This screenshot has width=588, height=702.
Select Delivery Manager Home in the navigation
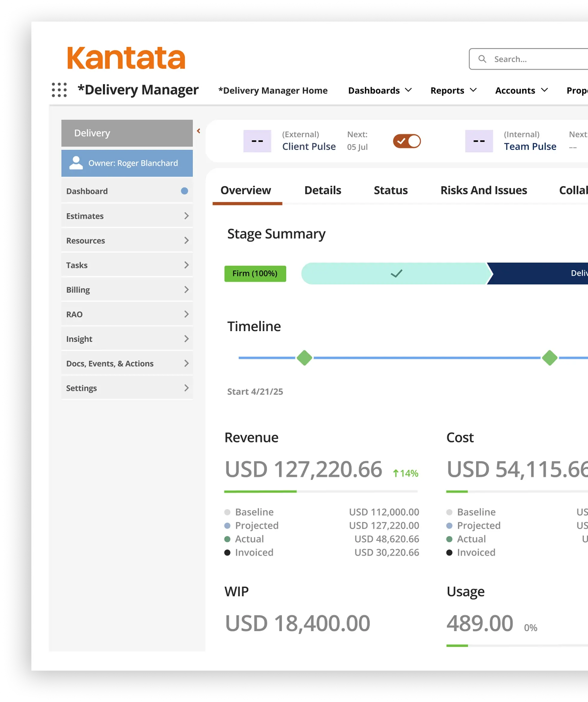273,90
